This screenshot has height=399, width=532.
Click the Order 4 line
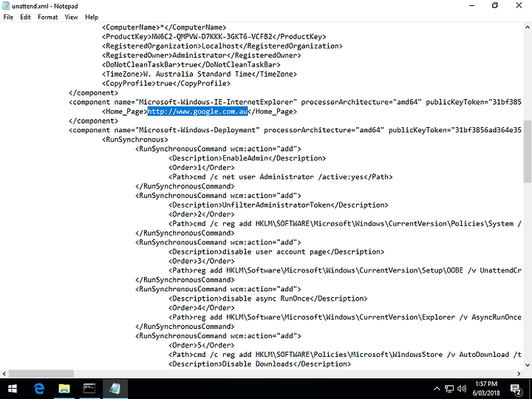(202, 307)
